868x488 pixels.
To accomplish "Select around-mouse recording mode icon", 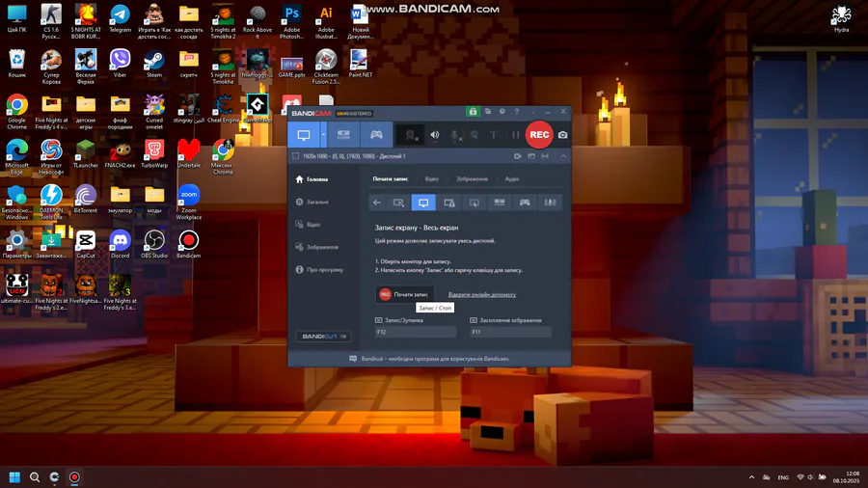I will pyautogui.click(x=475, y=203).
